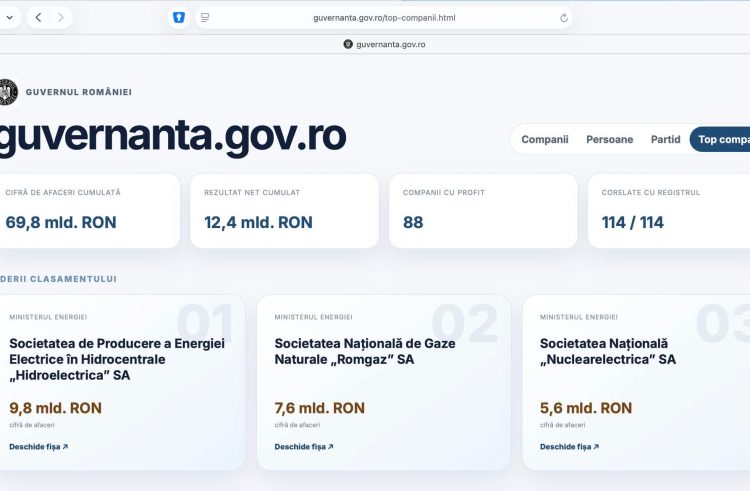Screen dimensions: 750x491
Task: Select the guvernanta.gov.ro/top-companii.html address field
Action: (x=384, y=18)
